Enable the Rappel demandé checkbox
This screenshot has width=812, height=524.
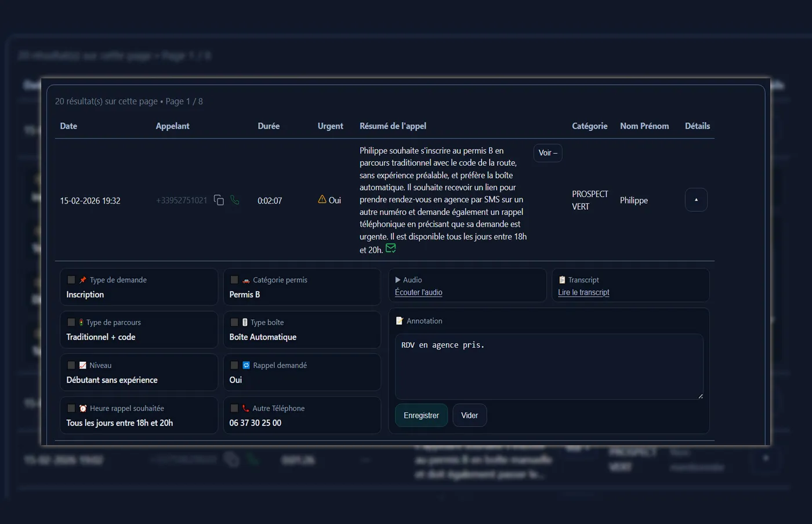234,365
